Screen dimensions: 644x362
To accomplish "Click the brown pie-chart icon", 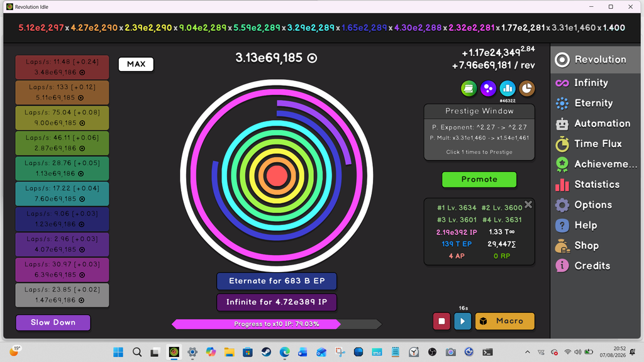I will (x=527, y=88).
